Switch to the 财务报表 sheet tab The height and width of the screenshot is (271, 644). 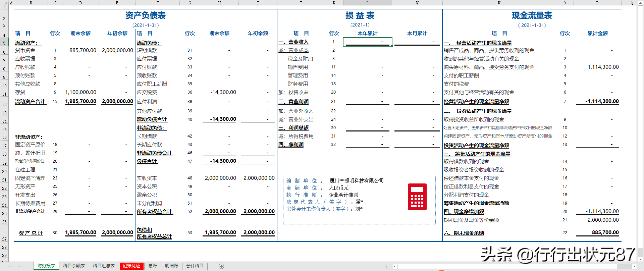coord(46,266)
